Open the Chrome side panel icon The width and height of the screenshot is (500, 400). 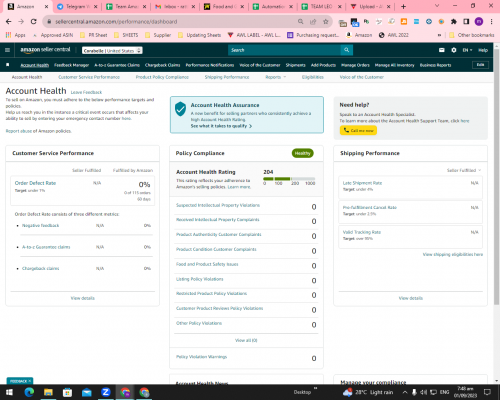(466, 22)
